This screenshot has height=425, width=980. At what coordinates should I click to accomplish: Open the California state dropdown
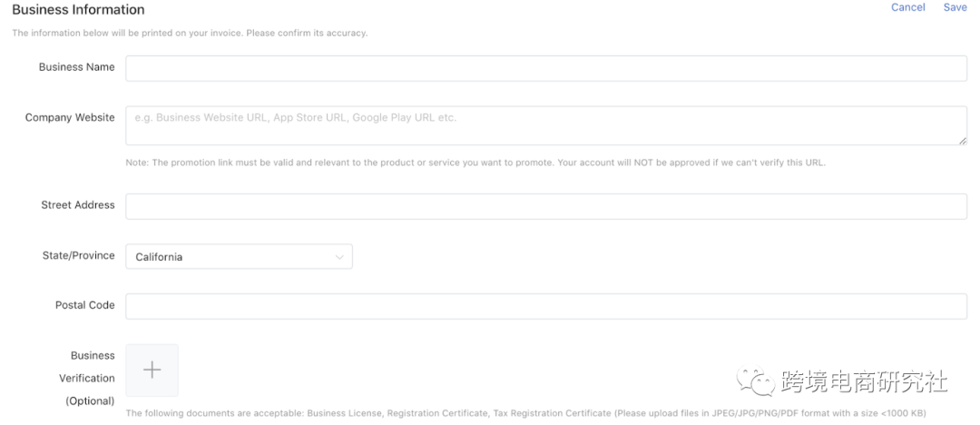click(x=238, y=257)
